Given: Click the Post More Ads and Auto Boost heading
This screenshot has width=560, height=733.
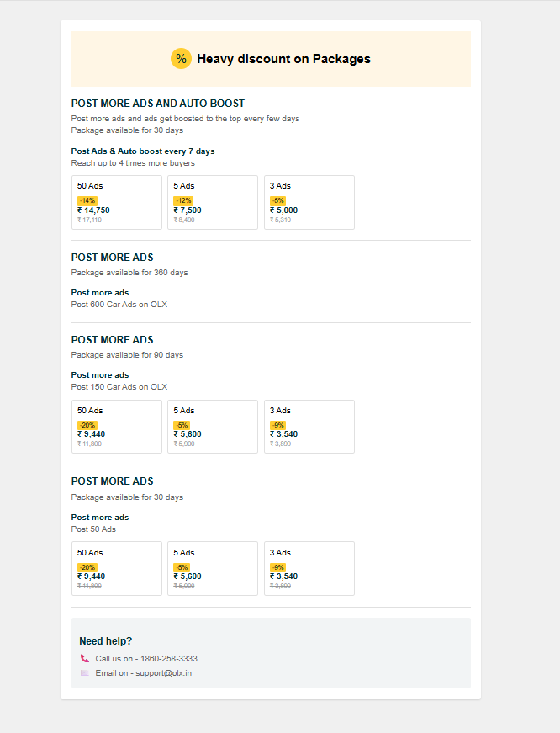Looking at the screenshot, I should [158, 103].
